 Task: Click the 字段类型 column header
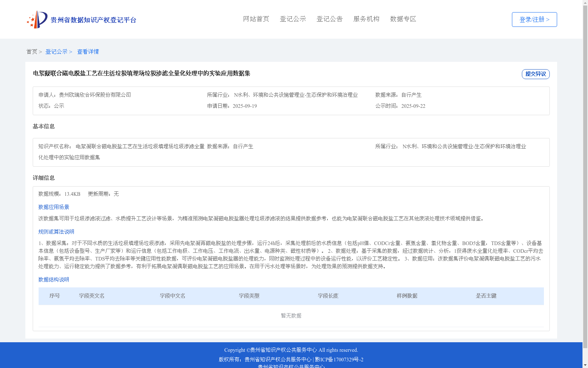[249, 296]
